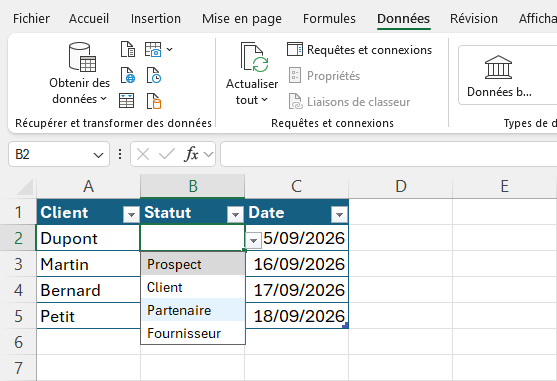Click the From Web data icon
The width and height of the screenshot is (557, 381).
[128, 75]
